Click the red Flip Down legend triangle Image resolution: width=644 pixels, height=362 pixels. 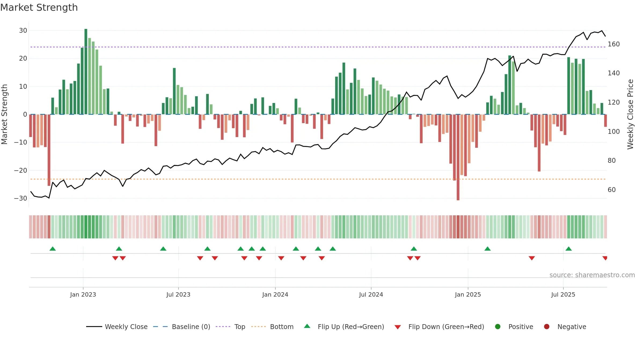398,327
